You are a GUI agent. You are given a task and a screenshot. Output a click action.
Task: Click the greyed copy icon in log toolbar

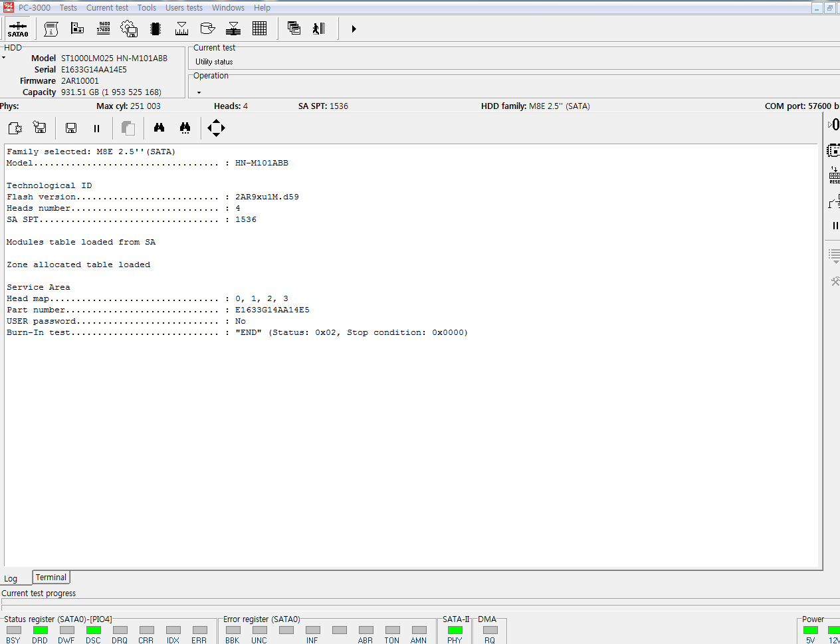click(x=128, y=128)
